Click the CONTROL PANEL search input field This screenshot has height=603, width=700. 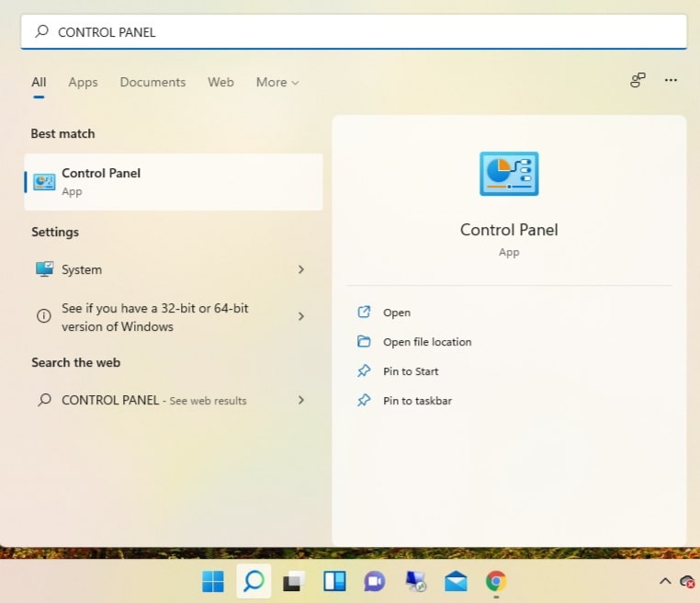pos(354,32)
